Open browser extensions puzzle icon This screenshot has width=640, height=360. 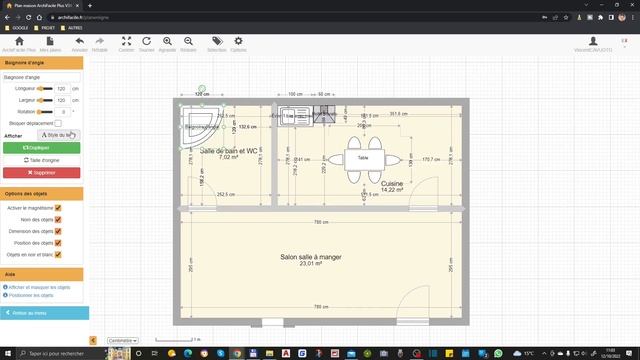click(x=600, y=18)
